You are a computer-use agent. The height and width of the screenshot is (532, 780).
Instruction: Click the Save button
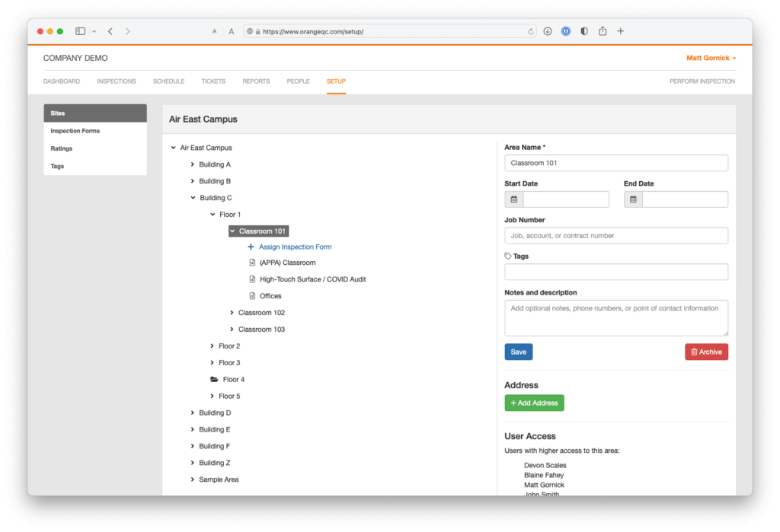[518, 352]
